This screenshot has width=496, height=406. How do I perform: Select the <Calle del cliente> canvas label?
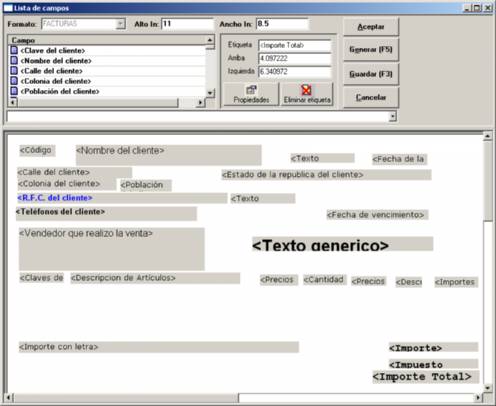coord(75,172)
